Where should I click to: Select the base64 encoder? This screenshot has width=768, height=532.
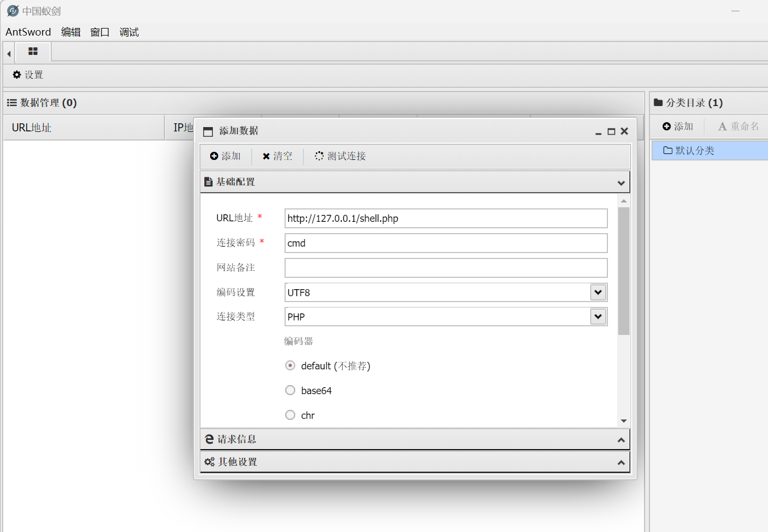coord(290,390)
